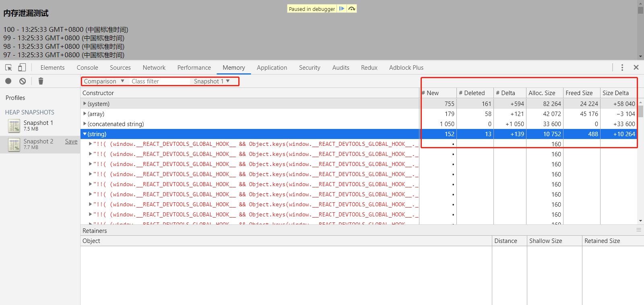Expand the (concatenated string) row

[x=85, y=124]
